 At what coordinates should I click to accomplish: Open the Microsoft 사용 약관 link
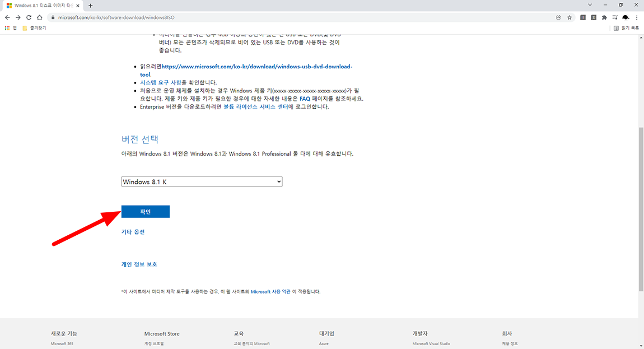tap(270, 291)
